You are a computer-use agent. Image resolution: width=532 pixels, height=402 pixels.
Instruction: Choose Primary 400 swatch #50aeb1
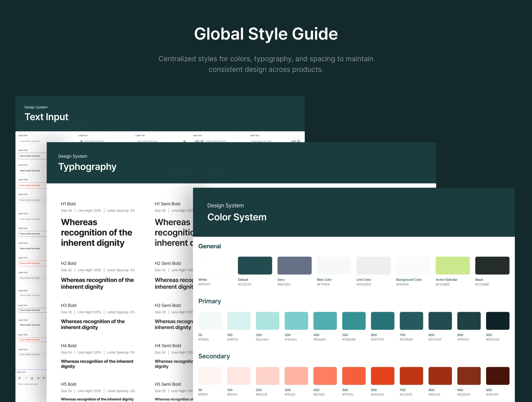coord(325,321)
